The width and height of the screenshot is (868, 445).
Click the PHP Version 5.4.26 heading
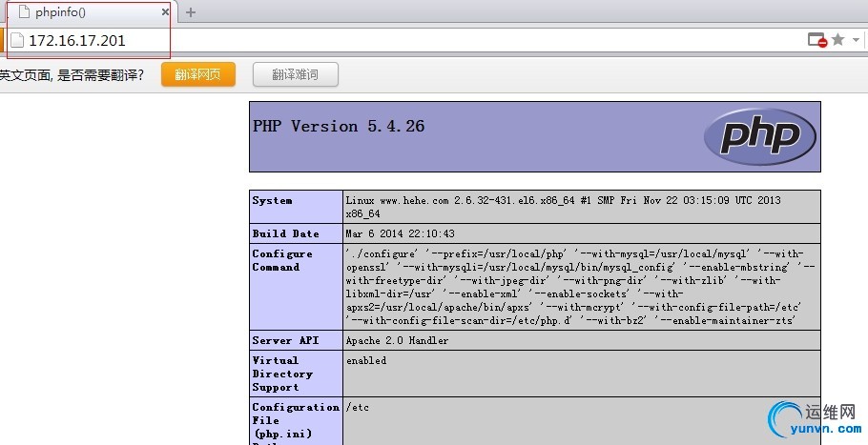(x=339, y=126)
